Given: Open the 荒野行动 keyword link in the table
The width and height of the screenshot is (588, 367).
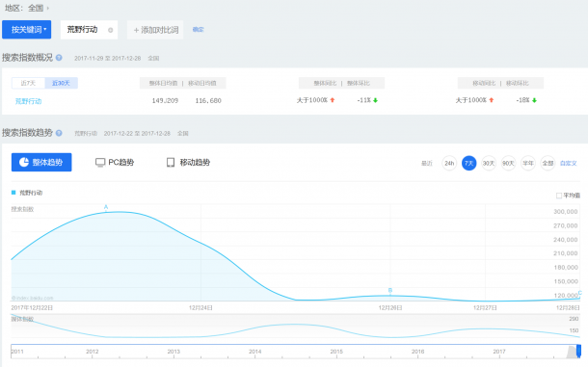Looking at the screenshot, I should (28, 101).
